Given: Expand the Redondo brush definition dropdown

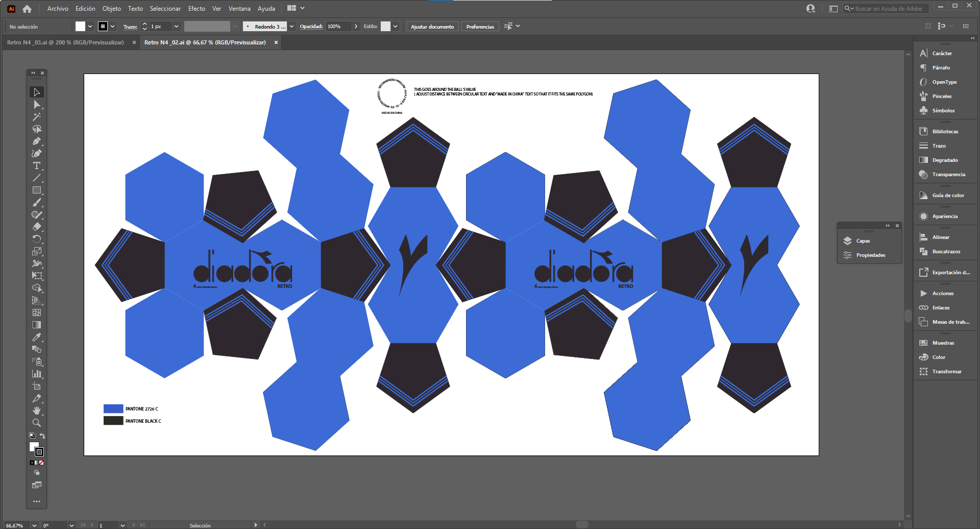Looking at the screenshot, I should coord(291,27).
